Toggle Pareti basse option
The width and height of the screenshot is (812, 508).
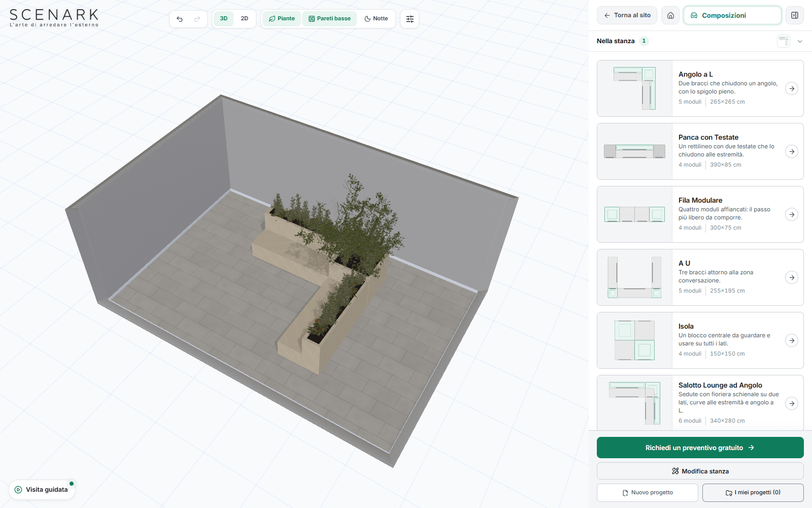tap(330, 19)
